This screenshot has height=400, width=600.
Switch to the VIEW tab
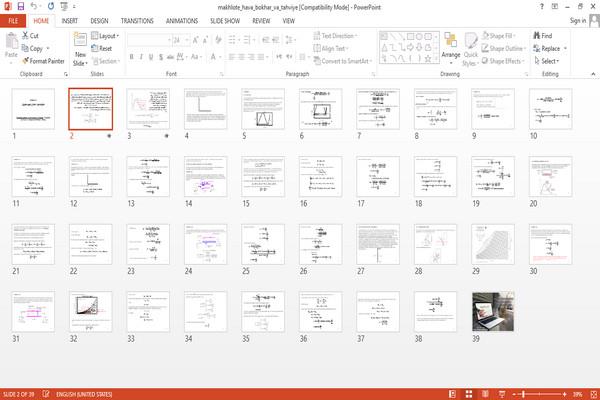click(x=289, y=21)
